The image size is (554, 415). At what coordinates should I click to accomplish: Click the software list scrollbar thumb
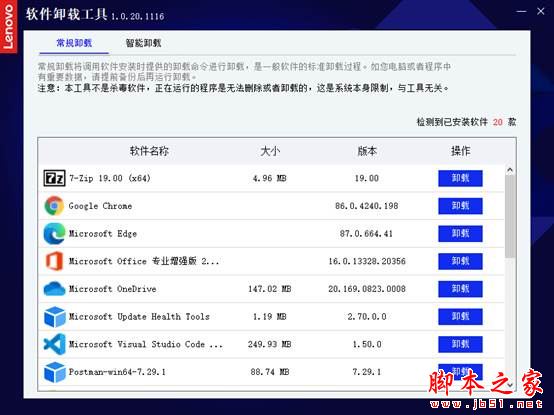click(510, 216)
